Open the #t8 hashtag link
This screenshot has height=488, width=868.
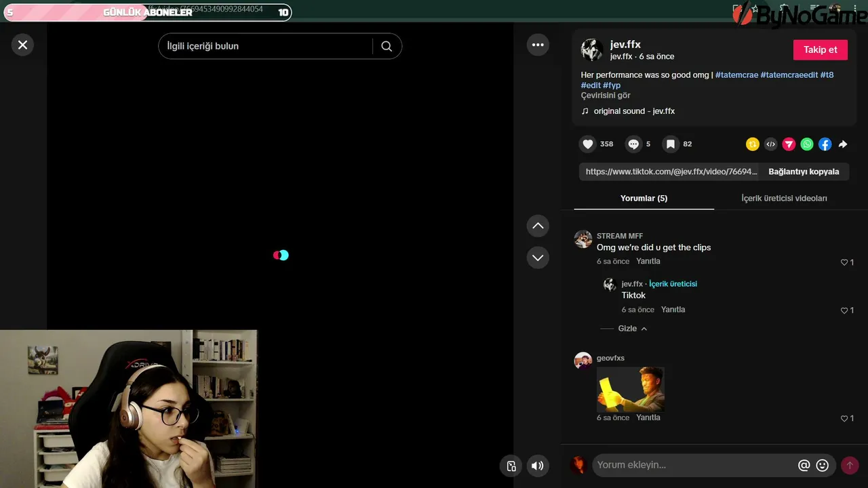pyautogui.click(x=827, y=75)
